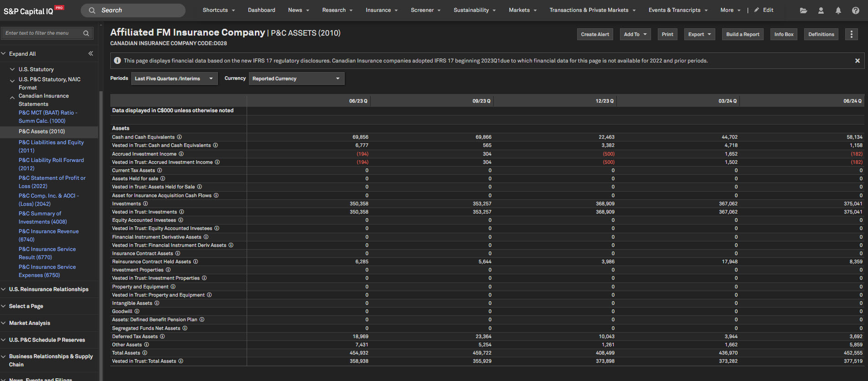Open the Research menu
This screenshot has width=868, height=381.
pos(337,10)
